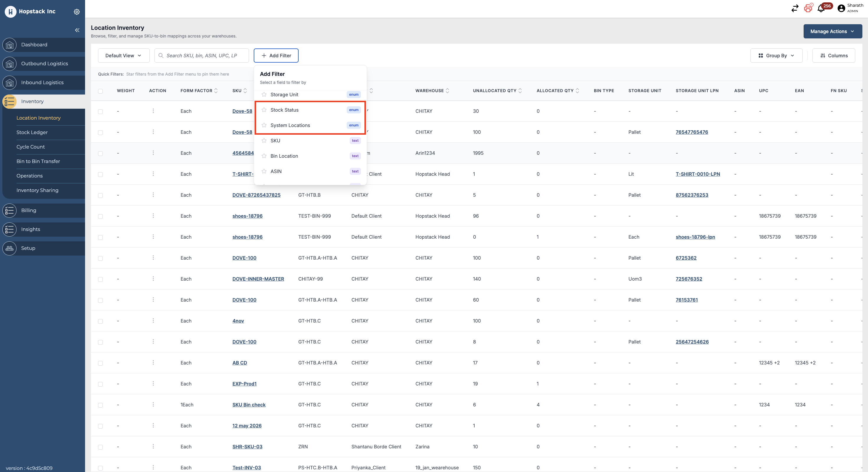Open the Default View dropdown
The height and width of the screenshot is (472, 868).
tap(124, 56)
